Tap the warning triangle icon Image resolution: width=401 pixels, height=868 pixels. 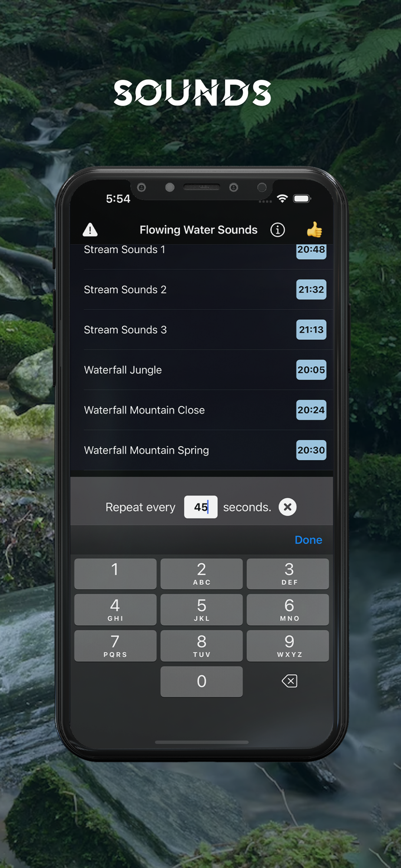point(90,230)
